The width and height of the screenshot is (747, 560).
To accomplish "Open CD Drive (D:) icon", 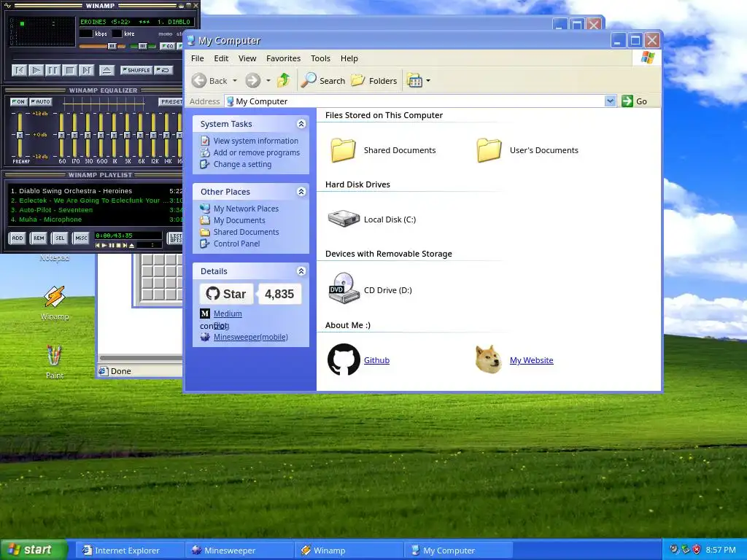I will point(344,287).
